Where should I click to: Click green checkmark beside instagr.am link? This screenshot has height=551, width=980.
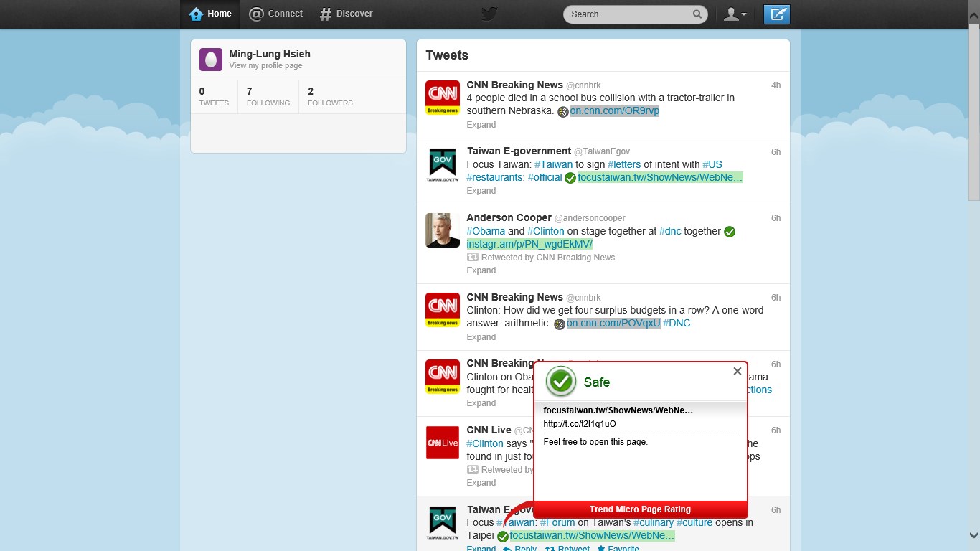click(x=730, y=232)
